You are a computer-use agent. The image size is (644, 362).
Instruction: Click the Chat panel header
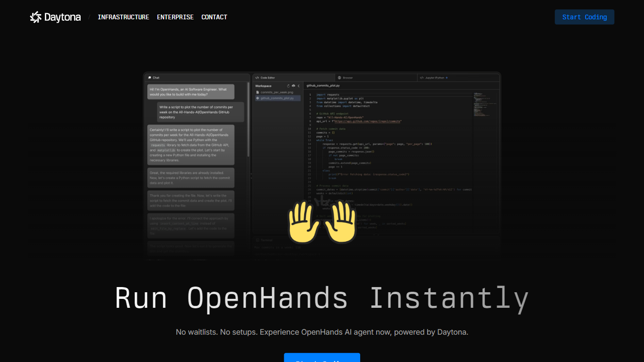pos(197,77)
